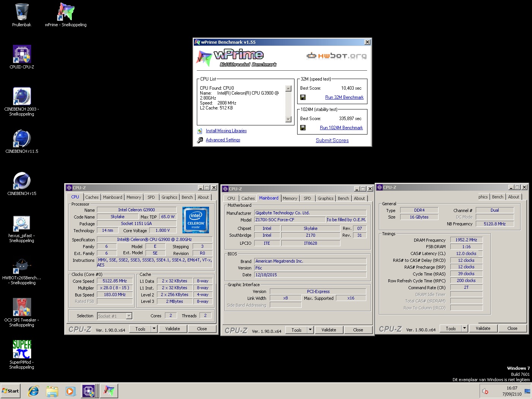The image size is (532, 399).
Task: Click the 1024M best score 335,897 sec
Action: (350, 119)
